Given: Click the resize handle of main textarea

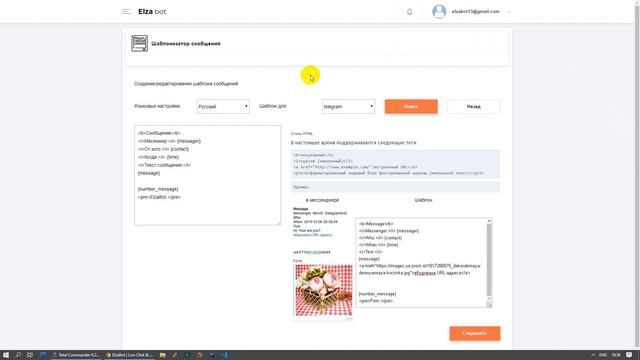Looking at the screenshot, I should 278,223.
